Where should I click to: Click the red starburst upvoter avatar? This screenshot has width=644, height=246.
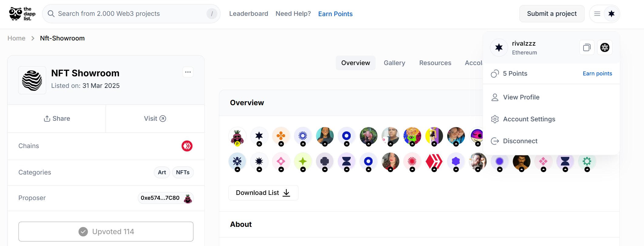412,161
